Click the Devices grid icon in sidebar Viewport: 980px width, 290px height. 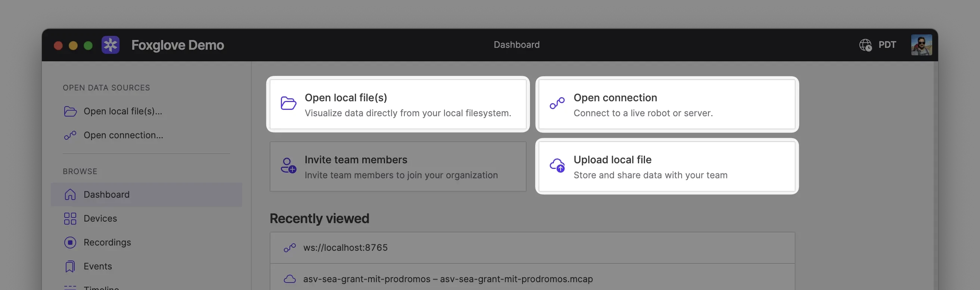[70, 219]
